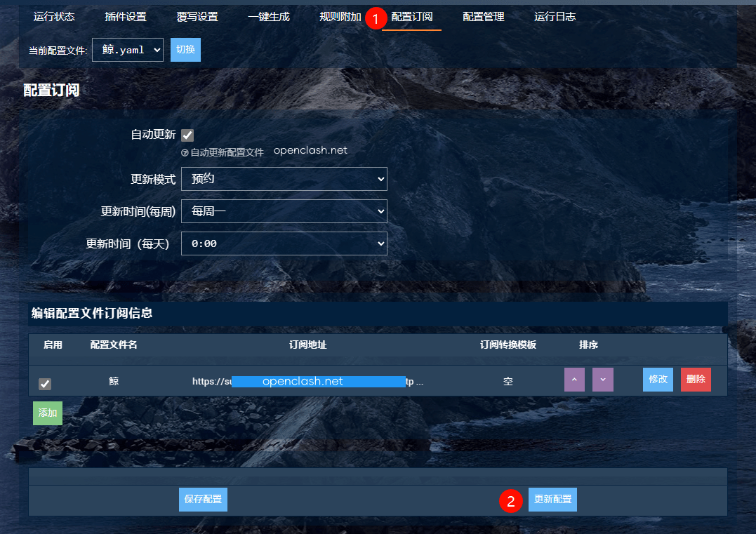Expand the 更新时间(每周) dropdown
The image size is (756, 534).
tap(284, 211)
